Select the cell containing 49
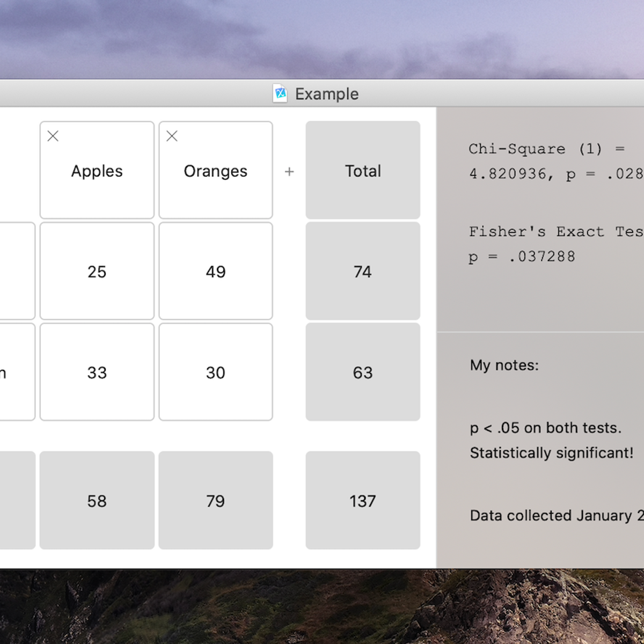This screenshot has width=644, height=644. point(216,271)
